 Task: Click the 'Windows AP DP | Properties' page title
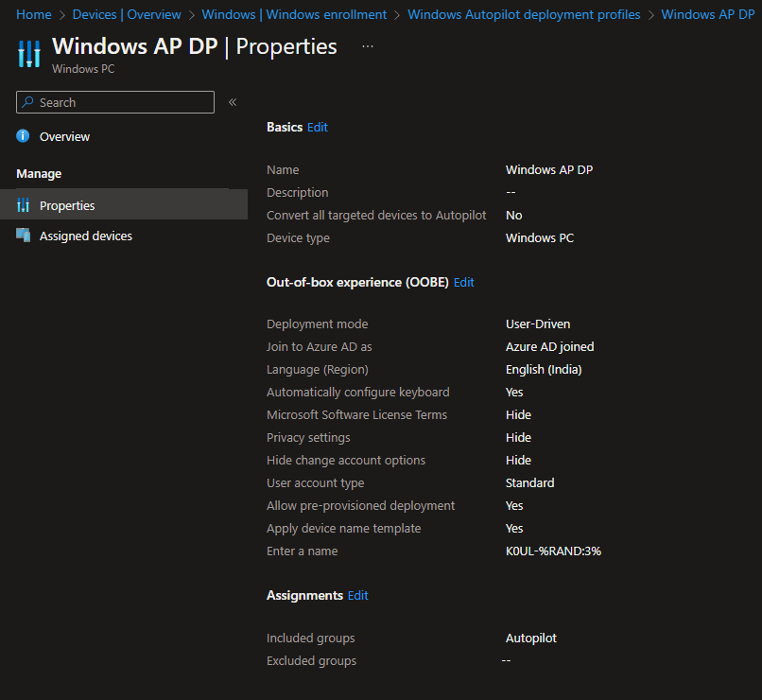(195, 46)
